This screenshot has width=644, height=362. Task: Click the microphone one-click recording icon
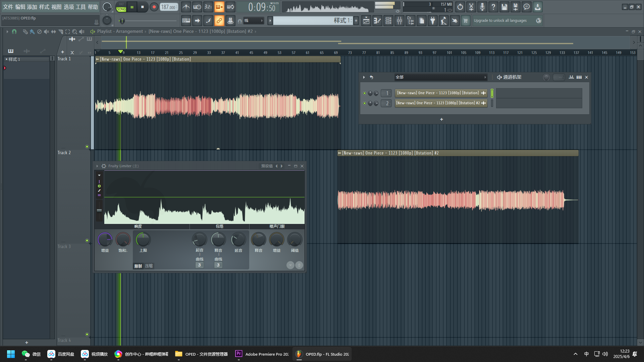click(x=482, y=7)
